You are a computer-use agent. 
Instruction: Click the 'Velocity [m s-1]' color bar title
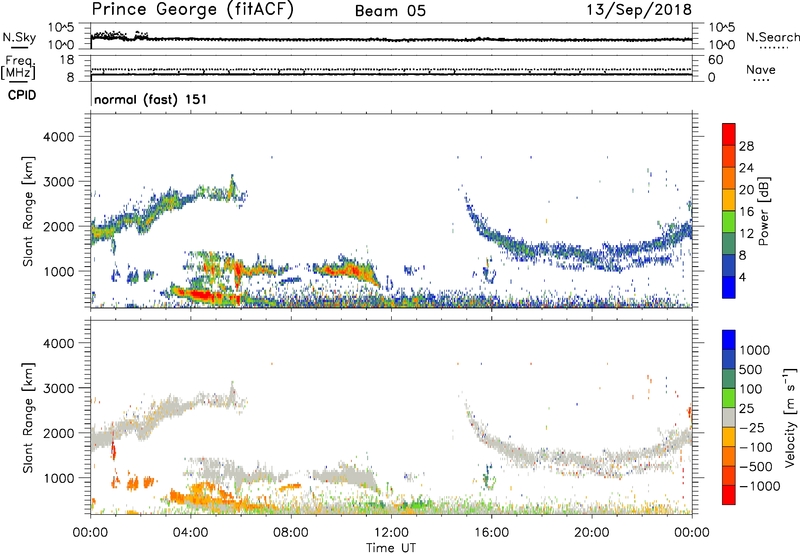(x=790, y=417)
